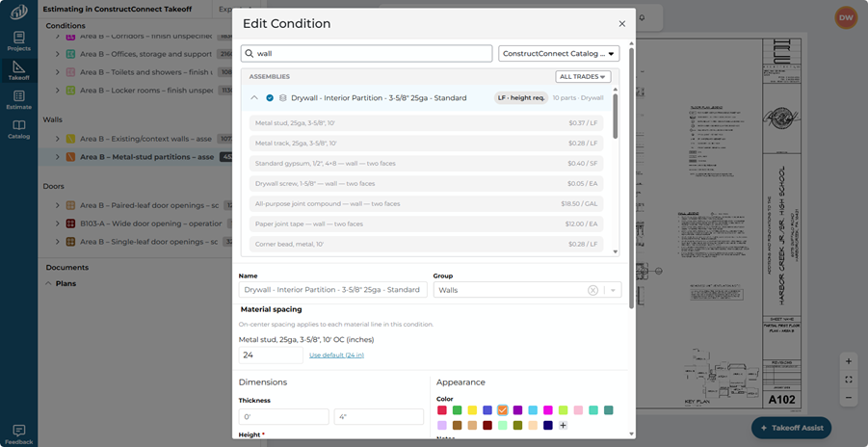
Task: Open Takeoff Assist
Action: (x=791, y=428)
